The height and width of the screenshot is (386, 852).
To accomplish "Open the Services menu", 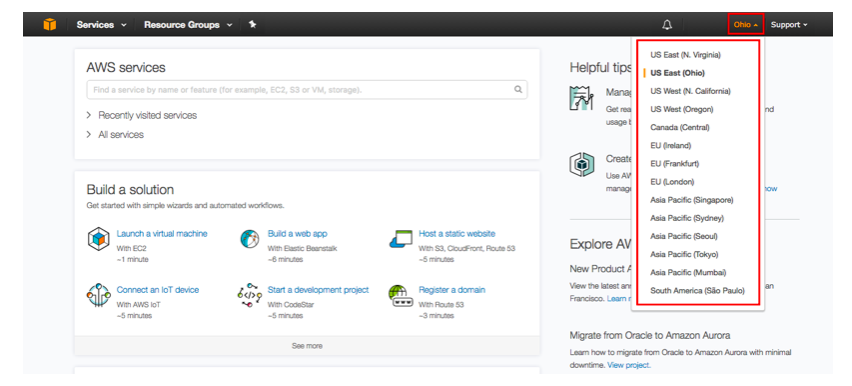I will 101,24.
